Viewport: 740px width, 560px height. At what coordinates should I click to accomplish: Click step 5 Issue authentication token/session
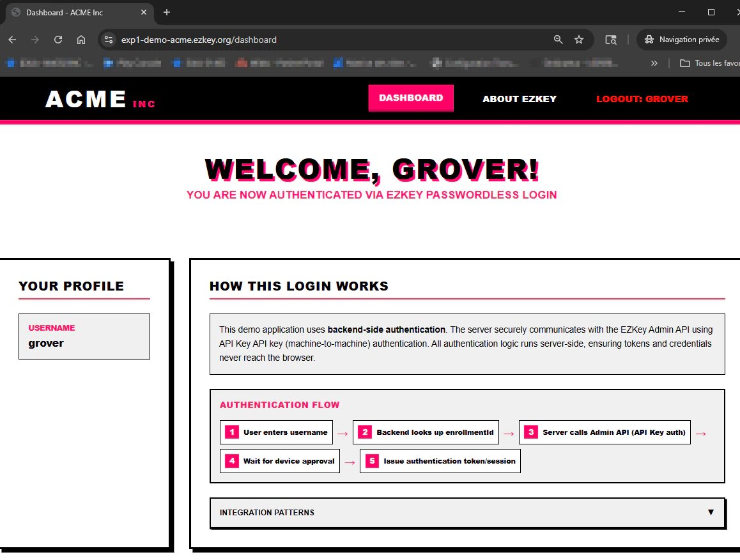point(440,461)
